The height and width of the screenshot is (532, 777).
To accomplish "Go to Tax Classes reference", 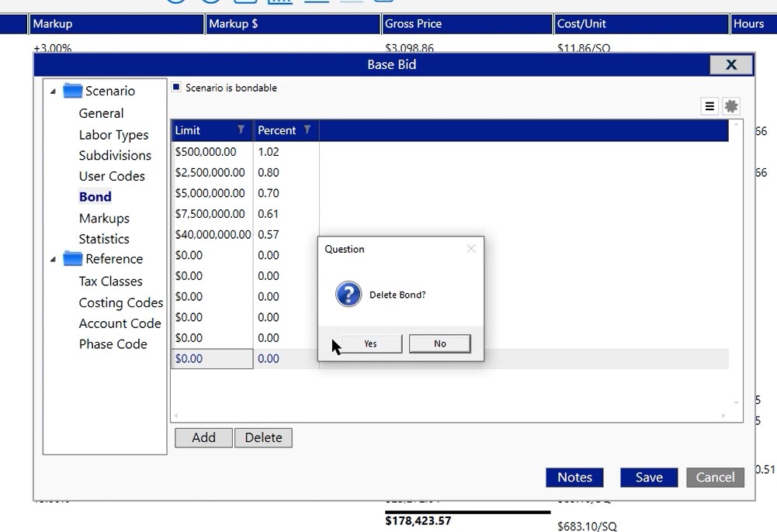I will [110, 282].
